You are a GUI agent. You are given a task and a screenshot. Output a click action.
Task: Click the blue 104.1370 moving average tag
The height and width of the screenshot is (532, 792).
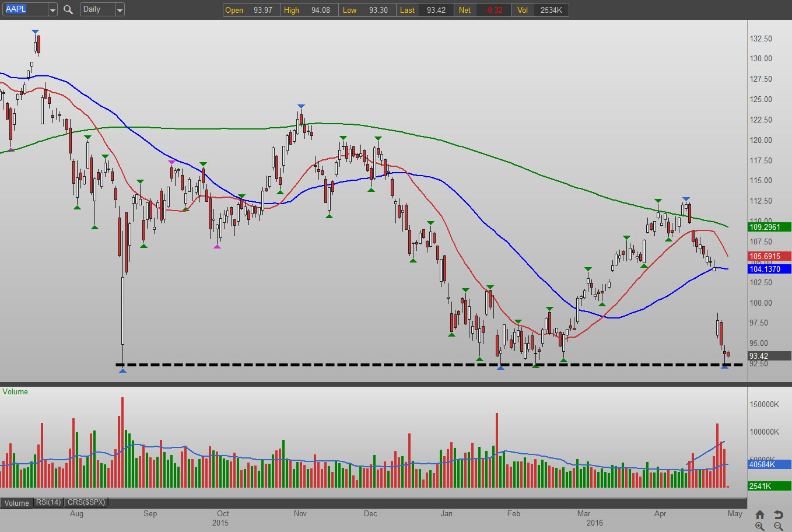pyautogui.click(x=769, y=269)
